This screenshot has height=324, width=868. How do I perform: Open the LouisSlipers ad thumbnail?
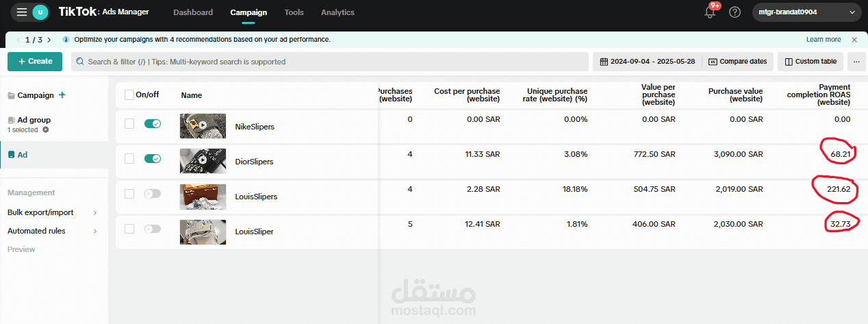pos(203,197)
